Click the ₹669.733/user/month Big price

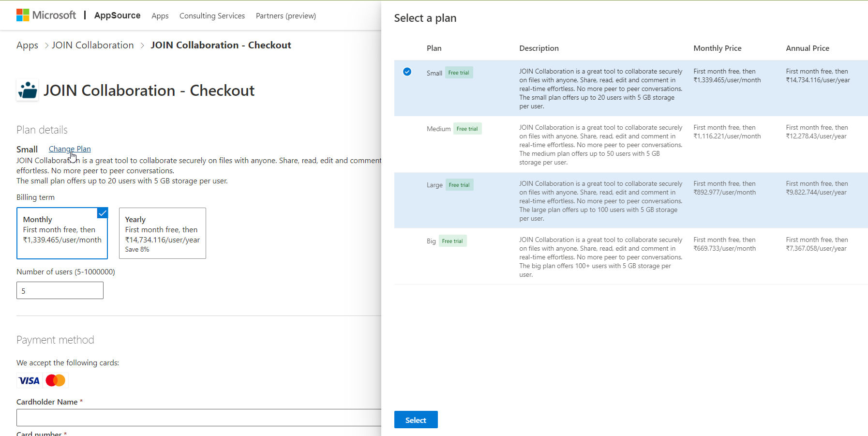[x=725, y=248]
